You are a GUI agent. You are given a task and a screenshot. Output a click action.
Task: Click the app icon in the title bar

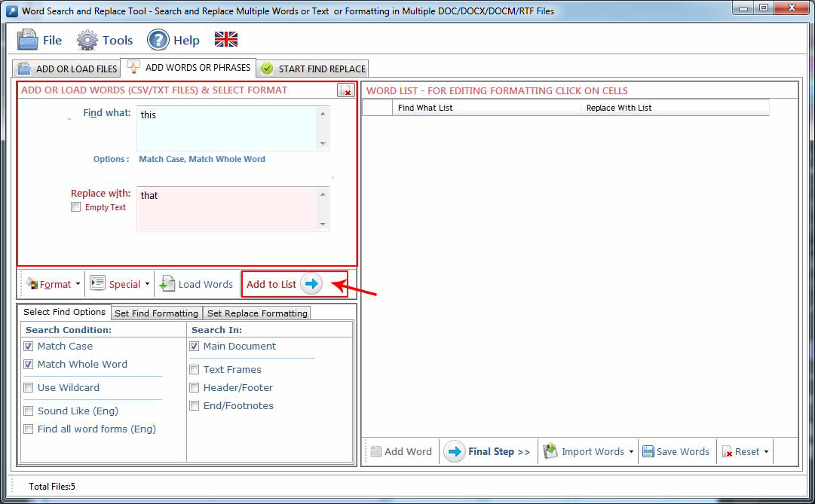click(x=11, y=11)
